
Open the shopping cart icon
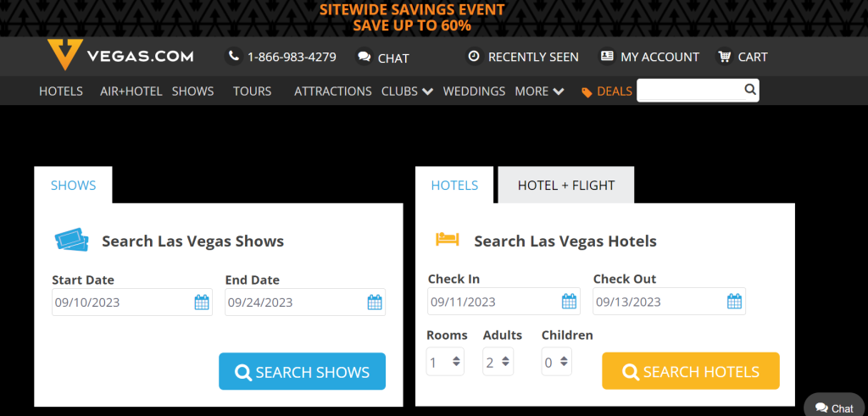[x=724, y=57]
